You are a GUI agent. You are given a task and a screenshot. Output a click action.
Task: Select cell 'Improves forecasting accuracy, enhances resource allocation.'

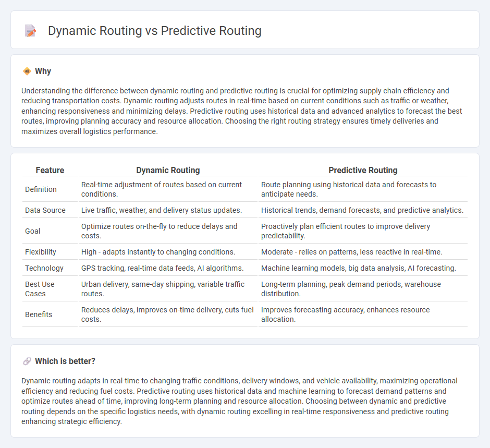tap(363, 314)
